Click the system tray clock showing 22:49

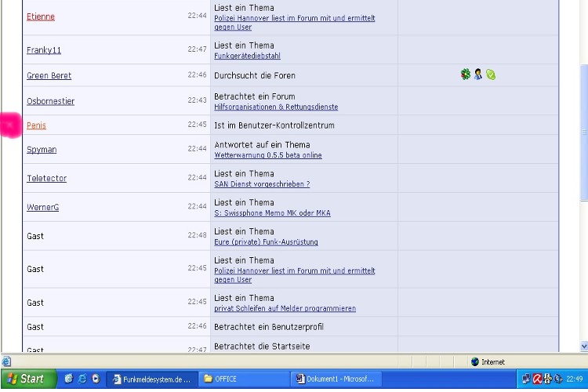[575, 379]
